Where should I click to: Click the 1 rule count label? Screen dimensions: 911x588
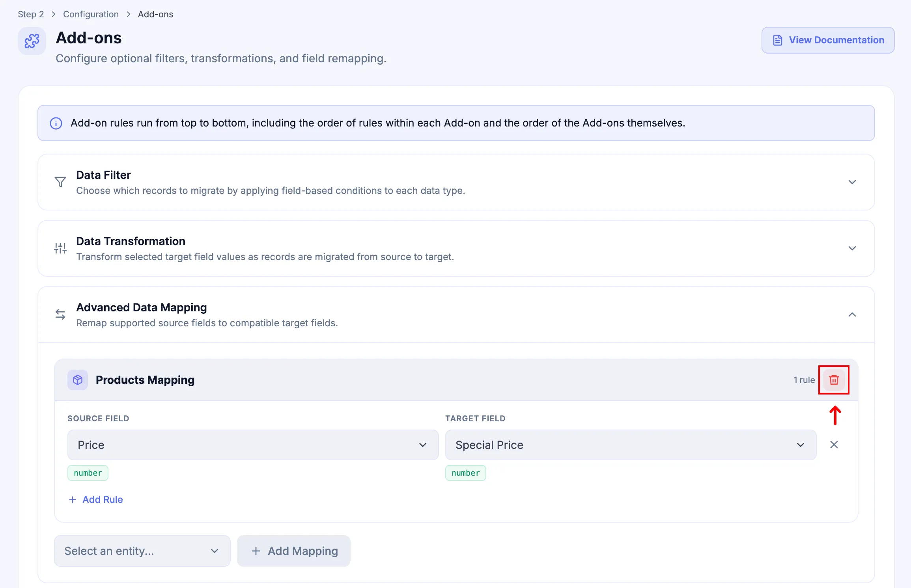pos(804,380)
